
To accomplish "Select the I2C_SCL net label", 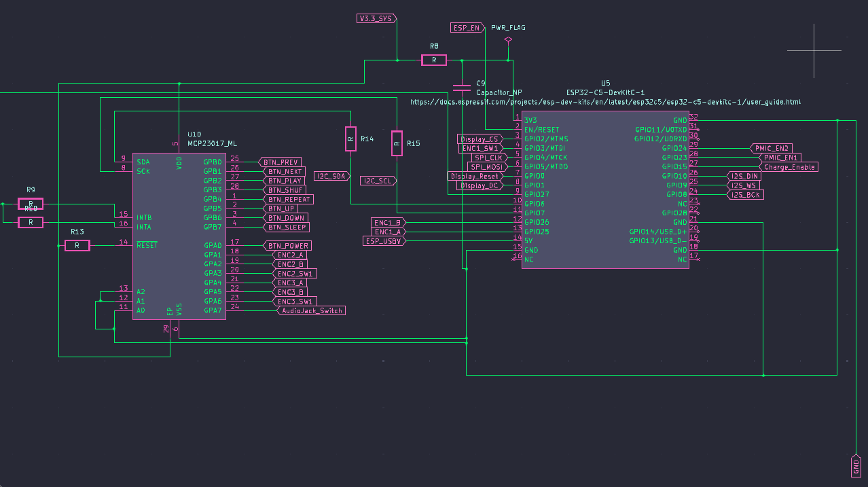I will click(x=378, y=181).
